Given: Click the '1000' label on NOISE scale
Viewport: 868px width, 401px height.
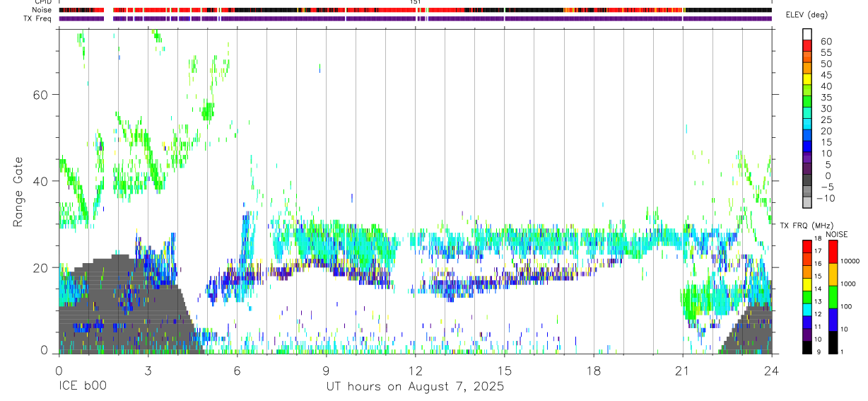Looking at the screenshot, I should coord(849,284).
